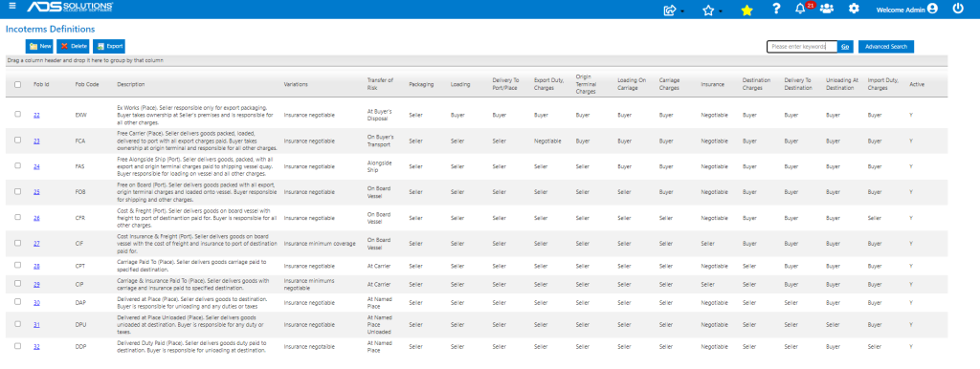
Task: Click the New button
Action: (40, 46)
